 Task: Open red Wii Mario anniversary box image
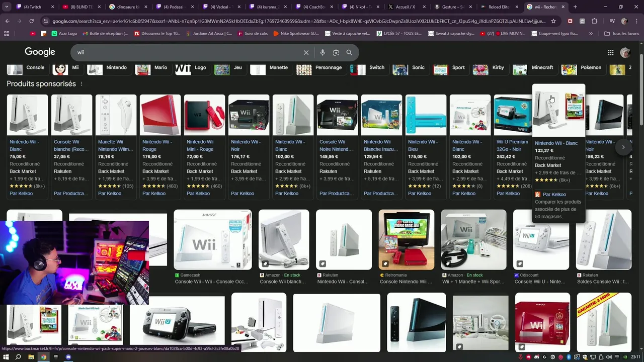tap(542, 322)
